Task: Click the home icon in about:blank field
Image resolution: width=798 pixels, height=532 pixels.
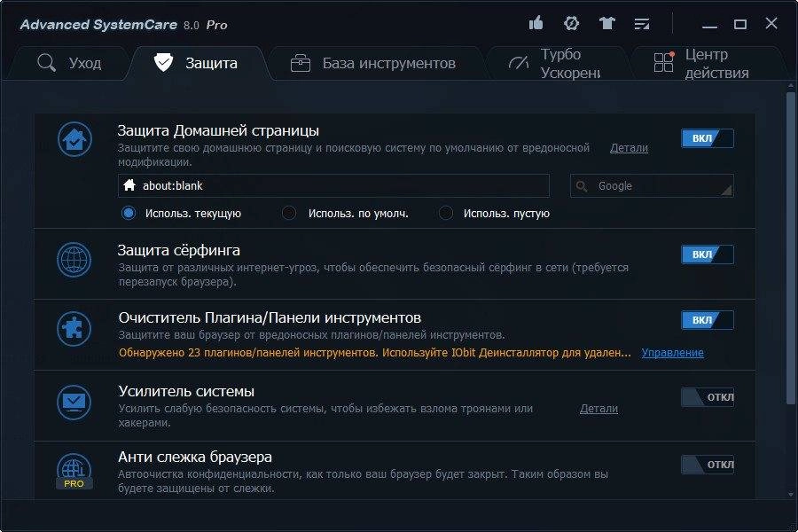Action: [129, 185]
